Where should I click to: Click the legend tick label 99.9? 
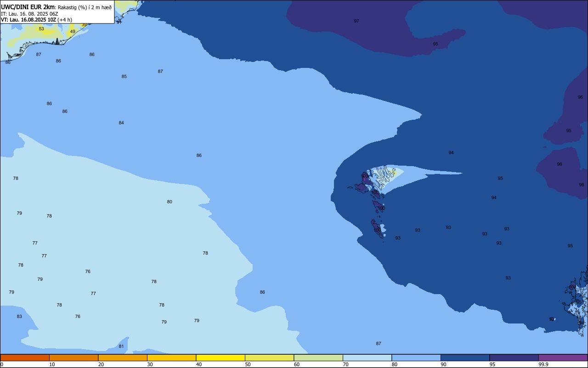[543, 364]
